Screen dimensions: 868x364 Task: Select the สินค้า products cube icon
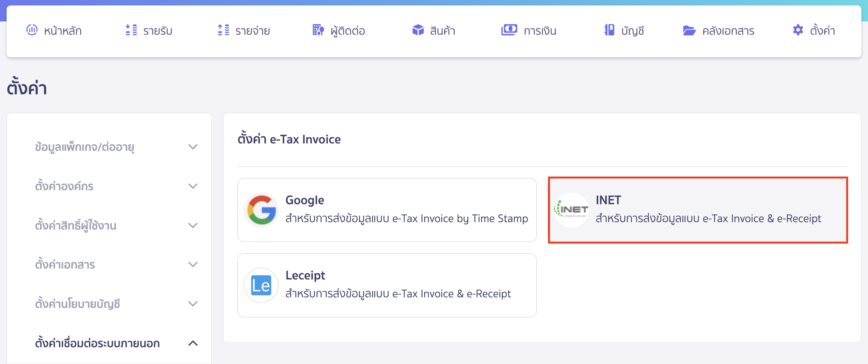click(x=417, y=30)
